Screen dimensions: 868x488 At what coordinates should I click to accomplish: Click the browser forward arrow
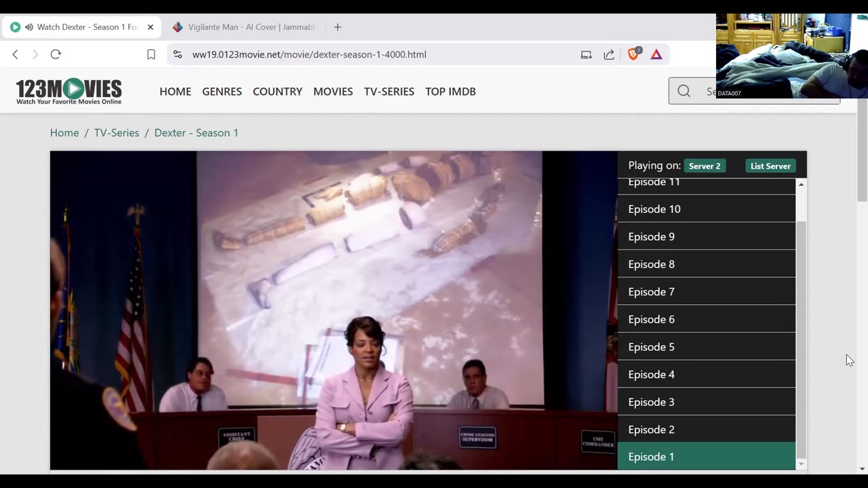[35, 54]
